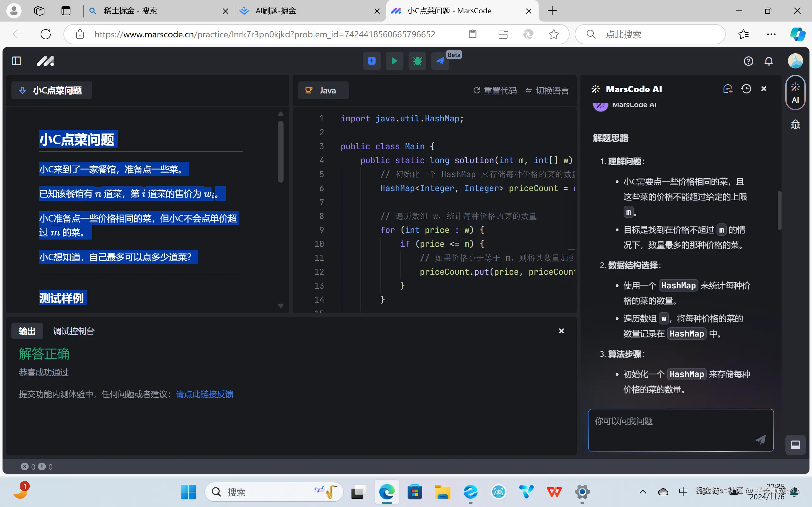Select the 输出 tab
Image resolution: width=812 pixels, height=507 pixels.
[27, 331]
